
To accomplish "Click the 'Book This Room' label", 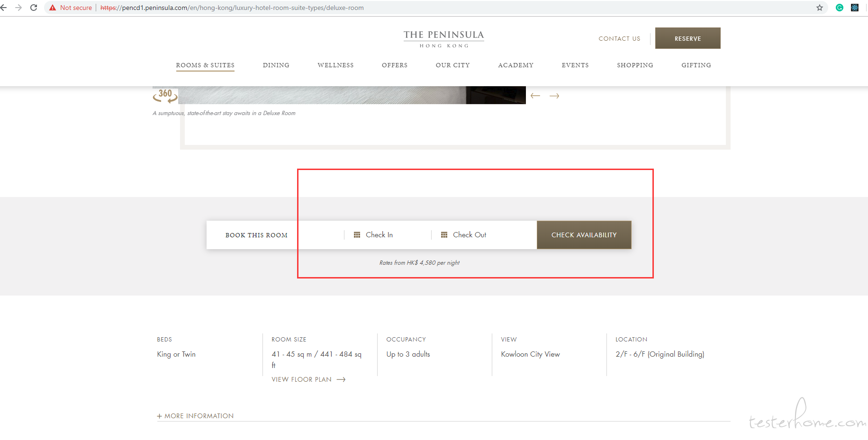I will coord(256,235).
